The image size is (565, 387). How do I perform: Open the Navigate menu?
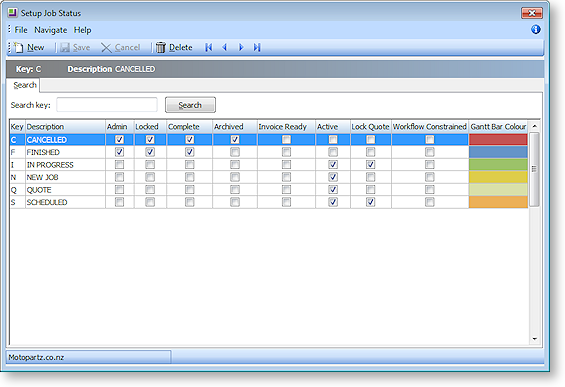(50, 30)
